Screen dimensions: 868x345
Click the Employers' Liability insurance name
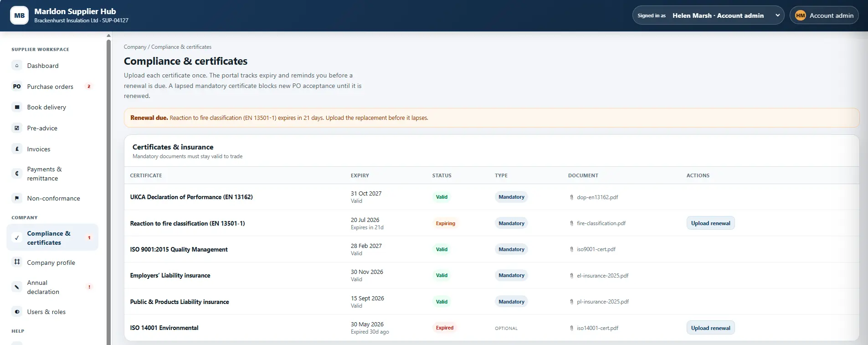click(x=170, y=276)
